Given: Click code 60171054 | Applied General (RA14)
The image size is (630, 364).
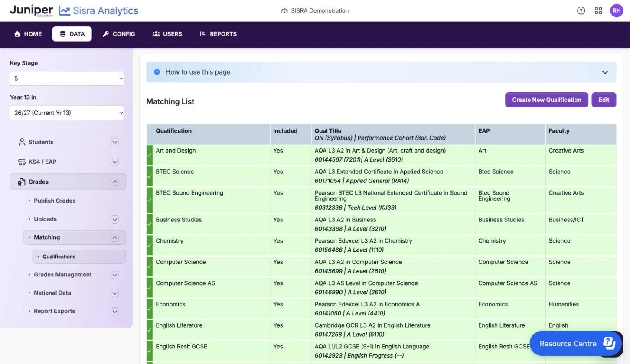Looking at the screenshot, I should pos(362,181).
